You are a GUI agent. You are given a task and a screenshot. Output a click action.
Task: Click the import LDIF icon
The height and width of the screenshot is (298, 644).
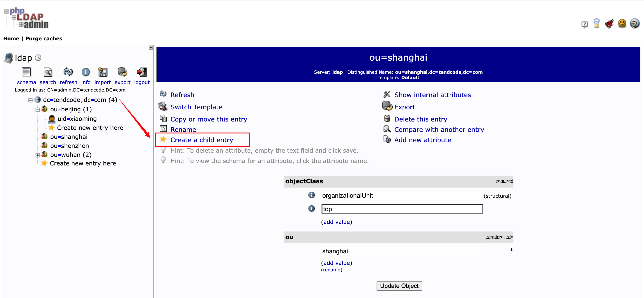(x=103, y=72)
